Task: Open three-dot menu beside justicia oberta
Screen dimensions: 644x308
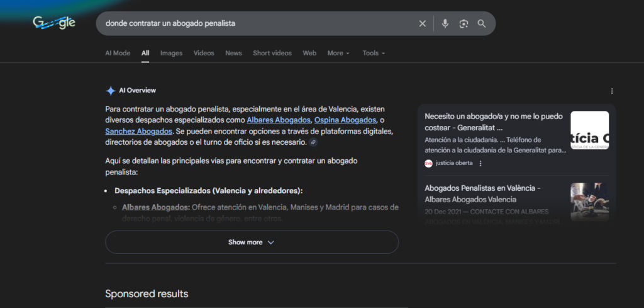Action: (x=480, y=163)
